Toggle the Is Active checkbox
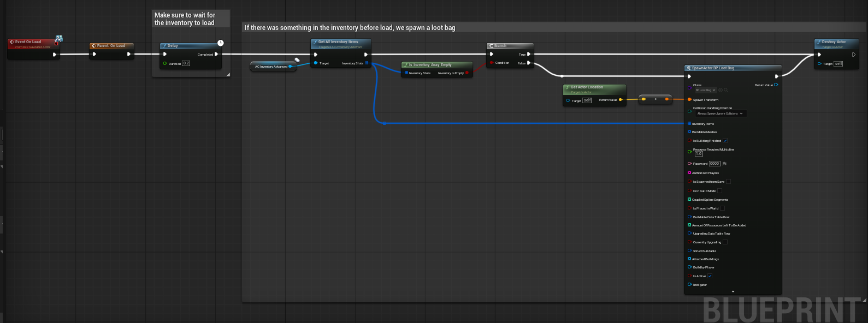This screenshot has width=868, height=323. [710, 276]
